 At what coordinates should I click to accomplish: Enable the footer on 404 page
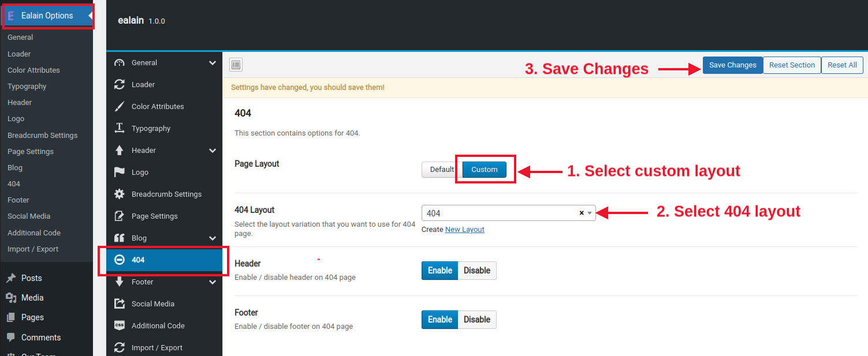pyautogui.click(x=440, y=320)
